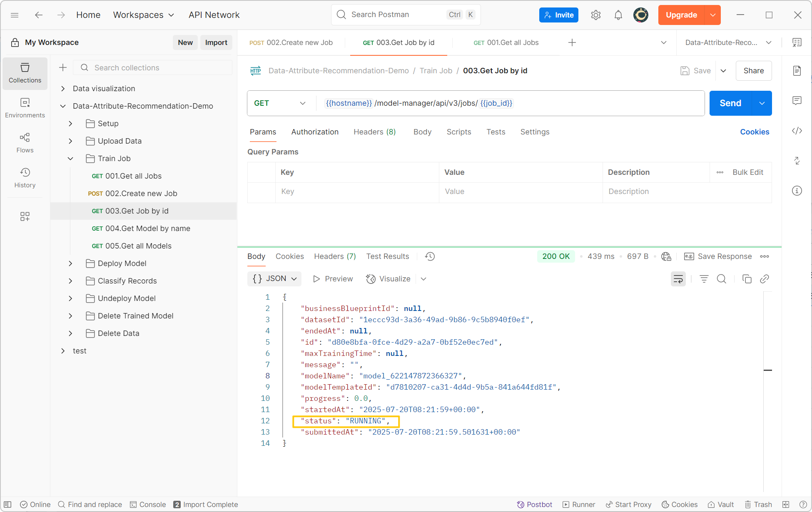Open the hamburger menu icon
Image resolution: width=812 pixels, height=512 pixels.
click(x=15, y=15)
